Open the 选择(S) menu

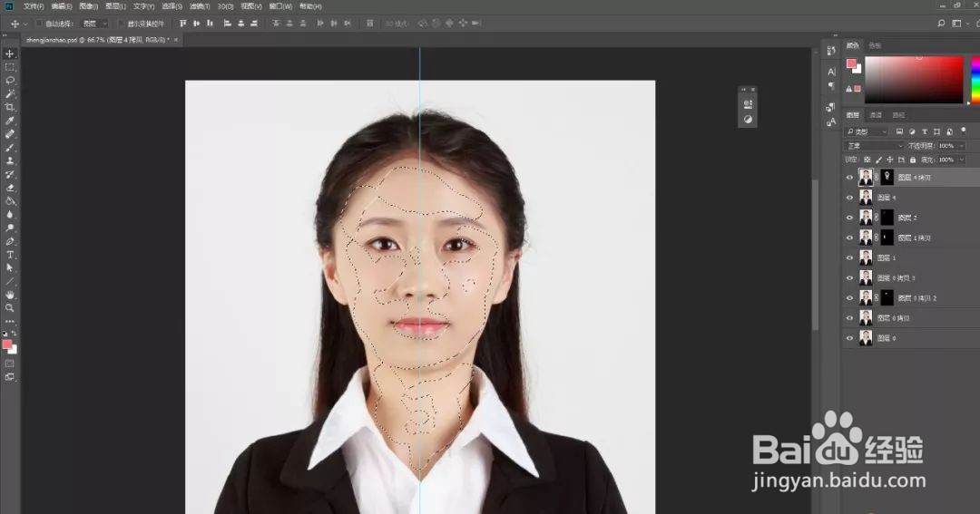click(171, 6)
